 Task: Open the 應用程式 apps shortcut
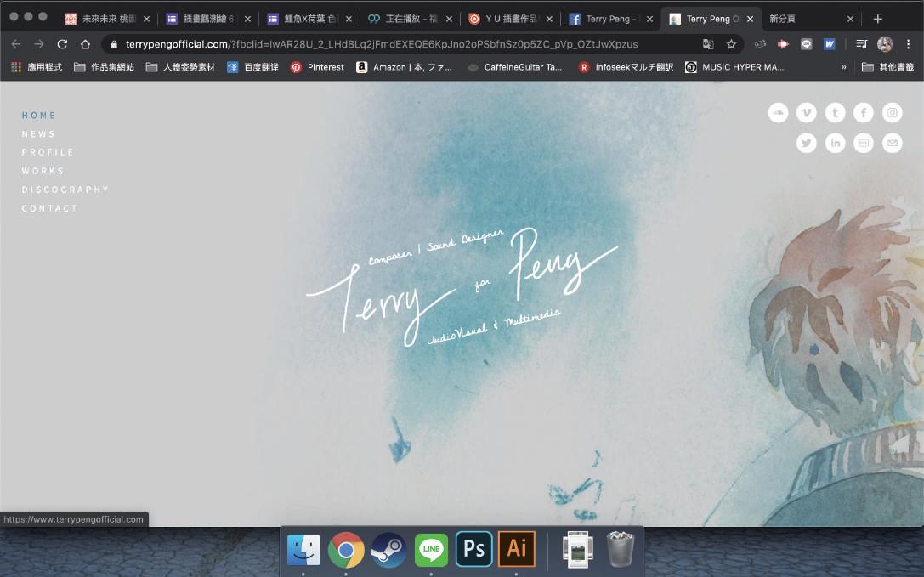(37, 67)
